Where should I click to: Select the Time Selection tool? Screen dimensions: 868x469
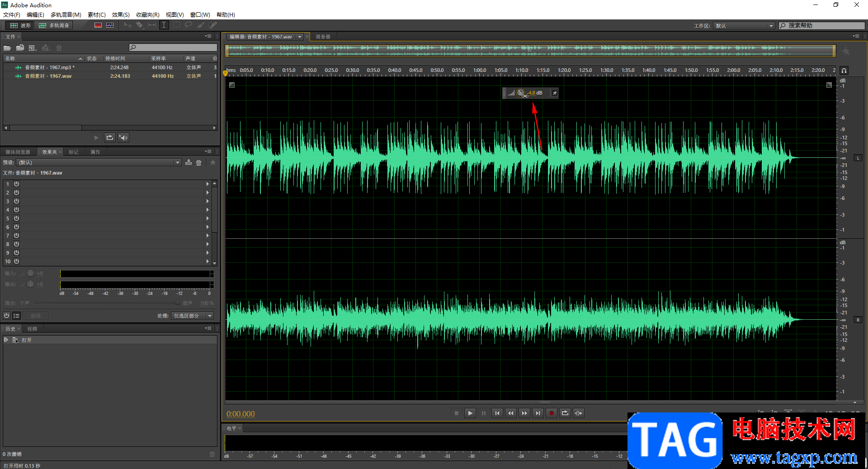(164, 25)
